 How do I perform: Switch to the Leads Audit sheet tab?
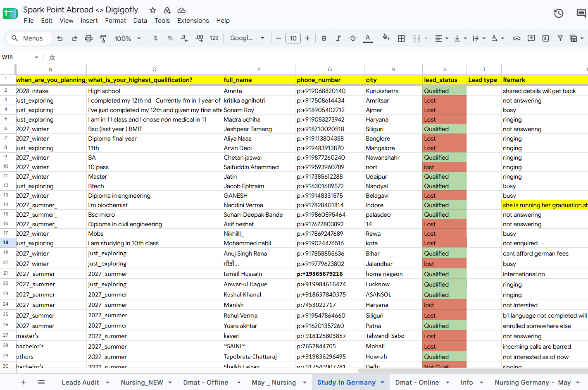click(x=80, y=383)
